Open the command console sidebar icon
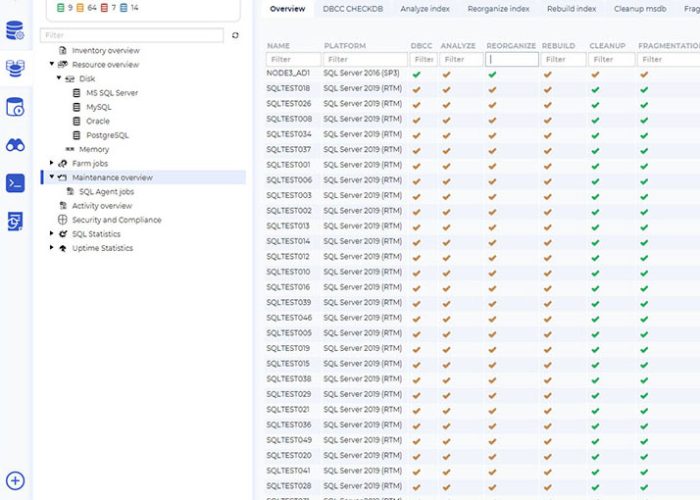 (15, 183)
